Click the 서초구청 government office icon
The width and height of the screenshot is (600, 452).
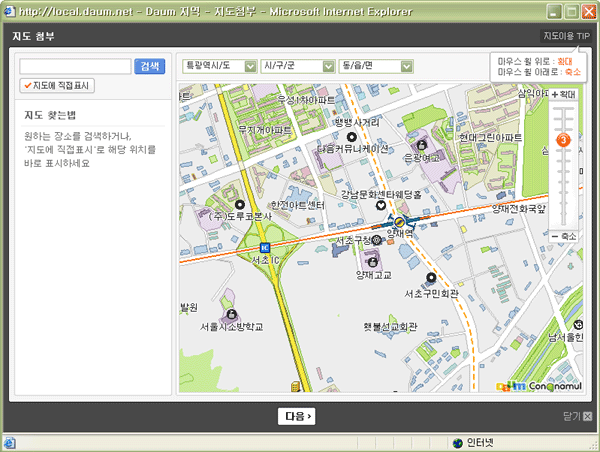(x=377, y=240)
